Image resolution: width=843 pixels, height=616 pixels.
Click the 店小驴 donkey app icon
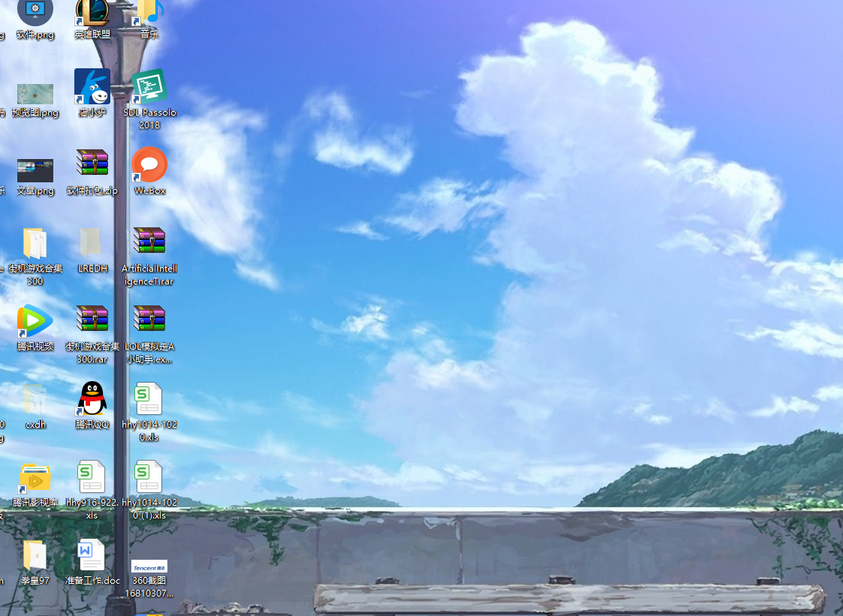pyautogui.click(x=92, y=87)
